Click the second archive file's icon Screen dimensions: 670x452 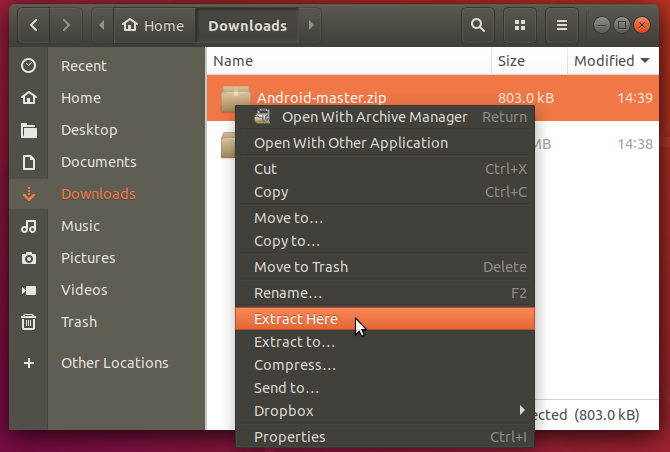click(x=228, y=144)
